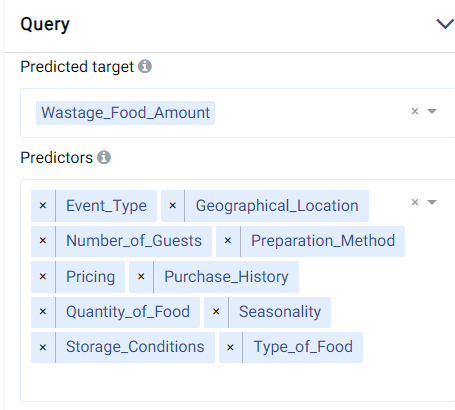Remove the Geographical_Location predictor tag
This screenshot has width=455, height=410.
click(173, 206)
